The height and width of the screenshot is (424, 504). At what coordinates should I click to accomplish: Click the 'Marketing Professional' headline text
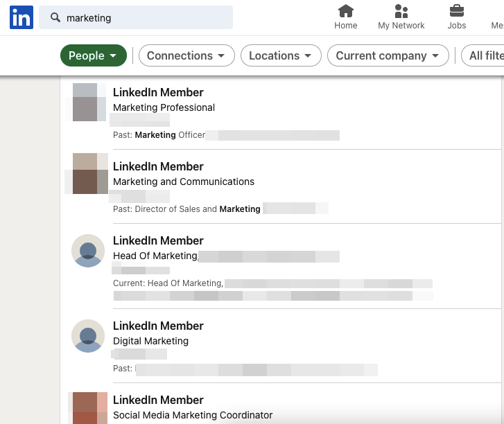click(x=164, y=107)
